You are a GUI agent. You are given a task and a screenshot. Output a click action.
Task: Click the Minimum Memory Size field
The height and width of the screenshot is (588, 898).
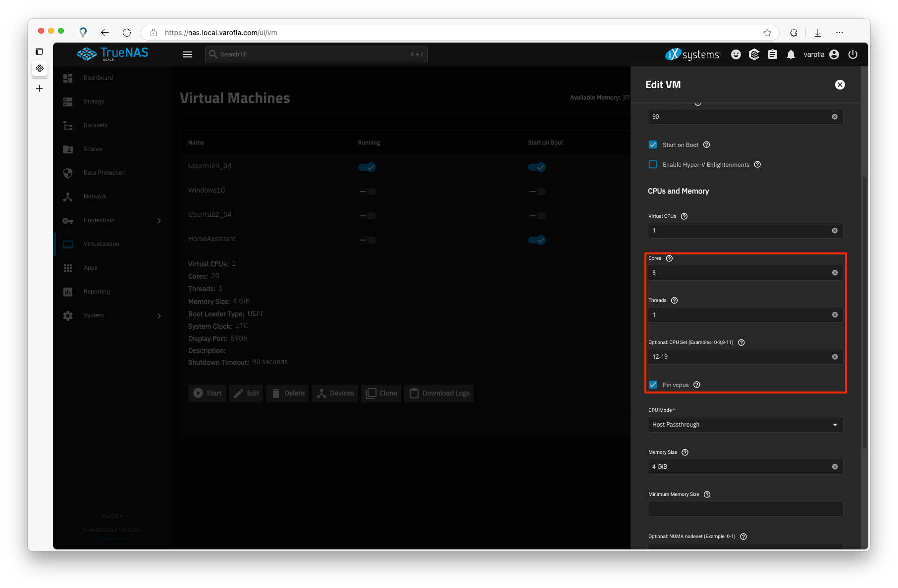click(x=745, y=509)
